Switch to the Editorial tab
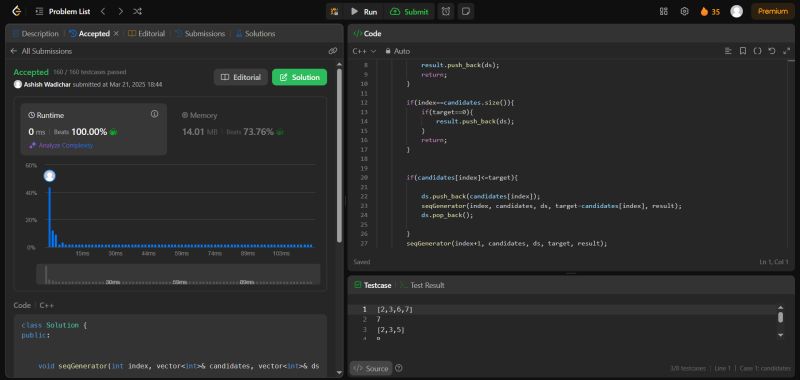 coord(146,34)
